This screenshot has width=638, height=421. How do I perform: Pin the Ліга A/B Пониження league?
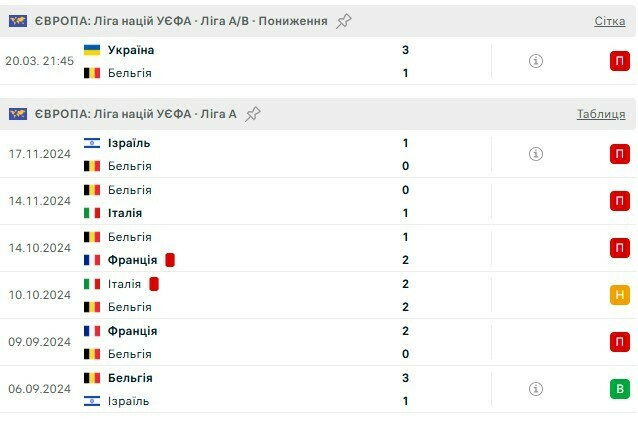point(344,21)
